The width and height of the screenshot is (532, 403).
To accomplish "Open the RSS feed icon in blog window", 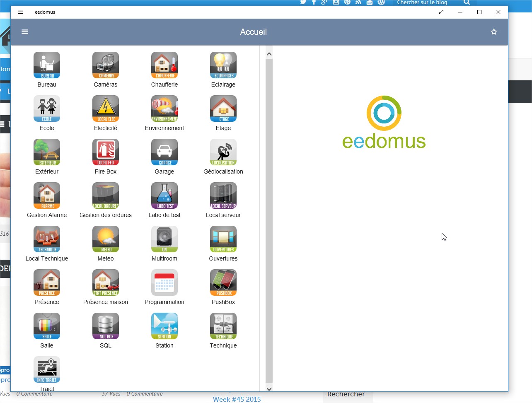I will (358, 2).
